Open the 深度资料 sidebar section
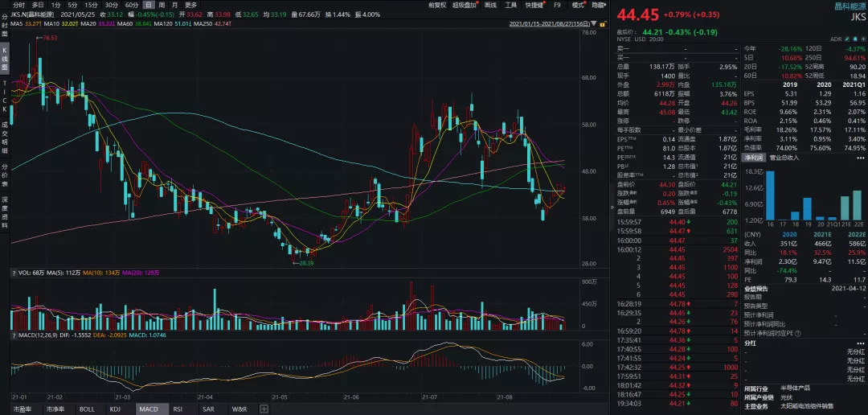The width and height of the screenshot is (868, 415). 5,211
